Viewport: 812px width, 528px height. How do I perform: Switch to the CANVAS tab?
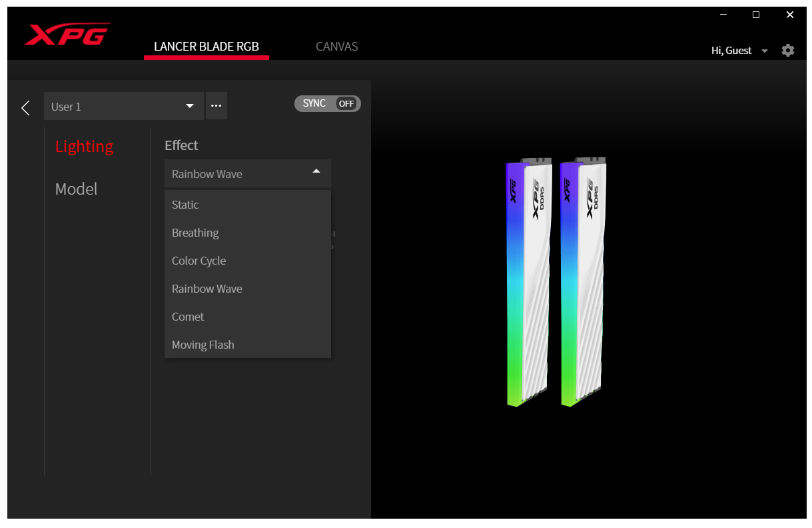tap(336, 47)
